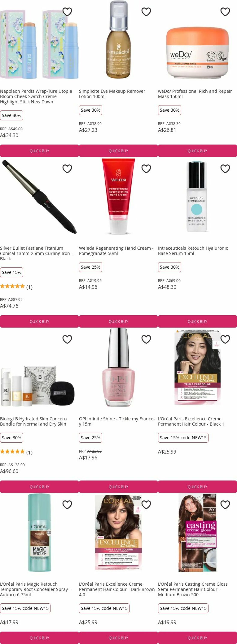Quick buy the Weleda Pomegranate Hand Cream
The height and width of the screenshot is (644, 237).
click(118, 321)
